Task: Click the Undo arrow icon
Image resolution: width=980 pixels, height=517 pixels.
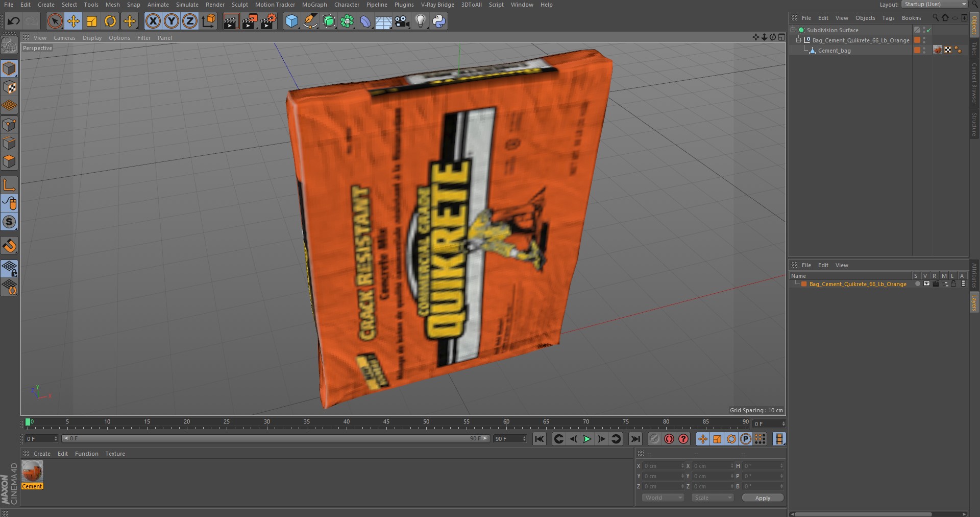Action: tap(14, 21)
